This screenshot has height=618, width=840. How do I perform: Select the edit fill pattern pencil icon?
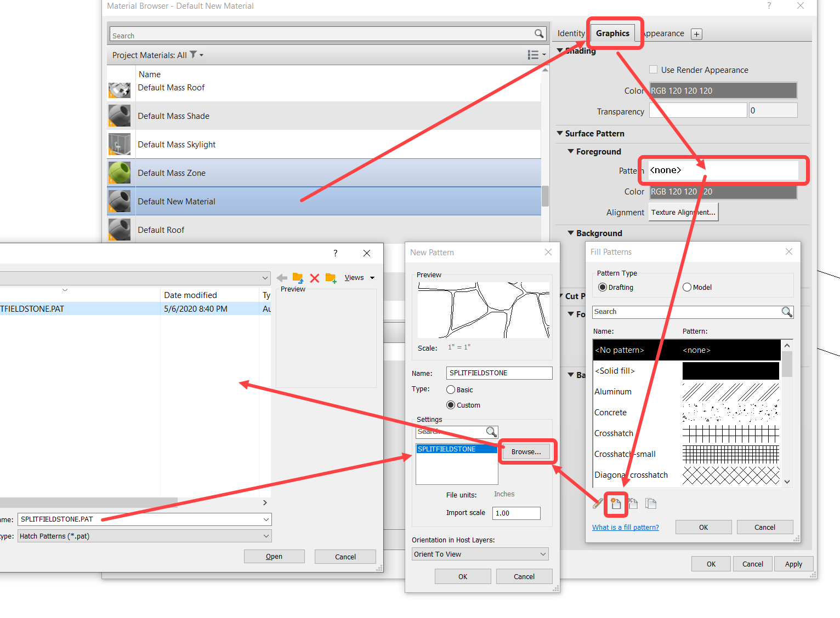point(598,504)
